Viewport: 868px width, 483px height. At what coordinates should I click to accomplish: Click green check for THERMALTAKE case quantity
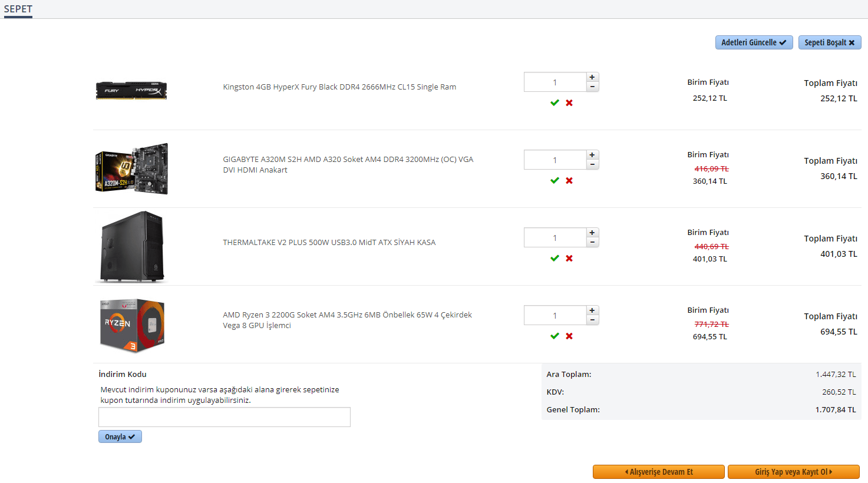coord(555,258)
